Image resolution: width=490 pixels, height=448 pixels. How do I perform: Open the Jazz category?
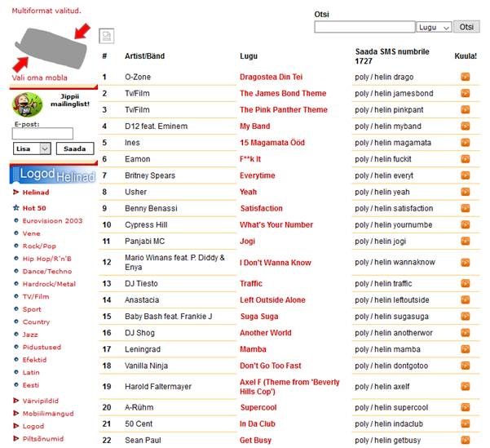coord(30,335)
